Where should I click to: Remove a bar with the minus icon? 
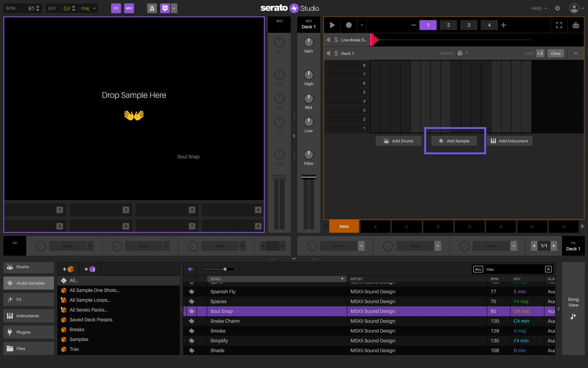pyautogui.click(x=413, y=25)
